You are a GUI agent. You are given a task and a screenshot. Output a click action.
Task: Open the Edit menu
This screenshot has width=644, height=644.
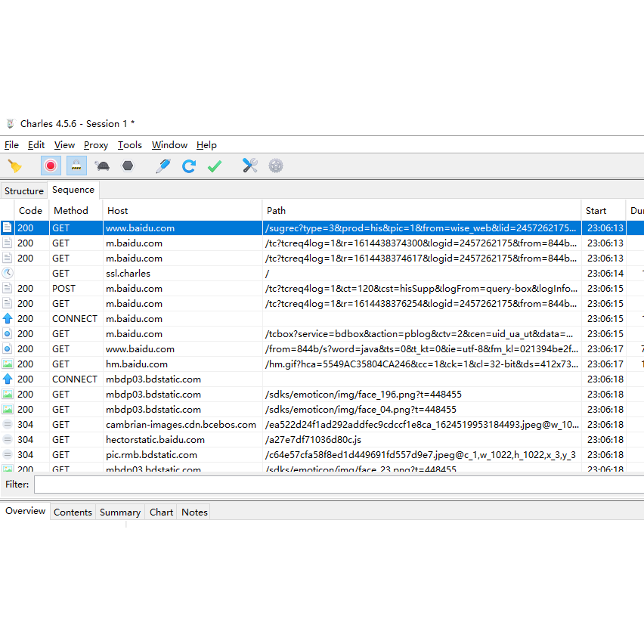click(36, 145)
